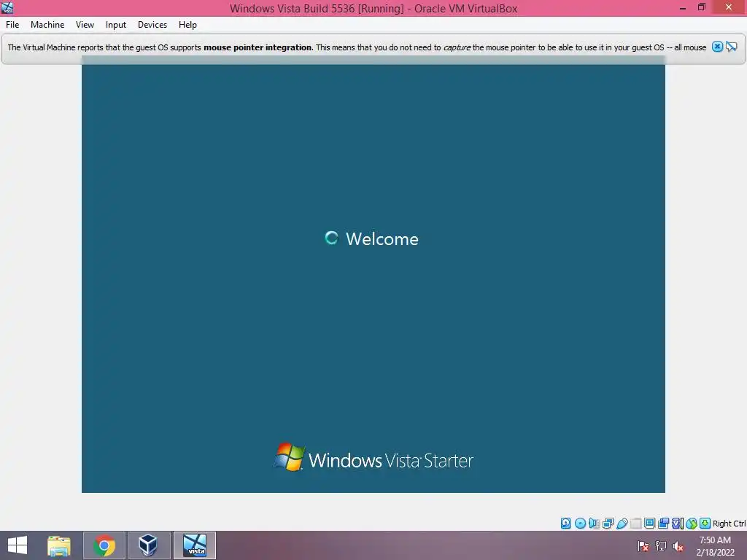Open File Explorer from the taskbar

[59, 545]
